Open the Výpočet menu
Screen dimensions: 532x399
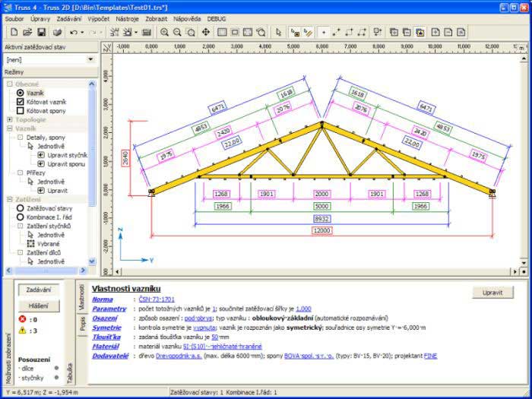[98, 19]
